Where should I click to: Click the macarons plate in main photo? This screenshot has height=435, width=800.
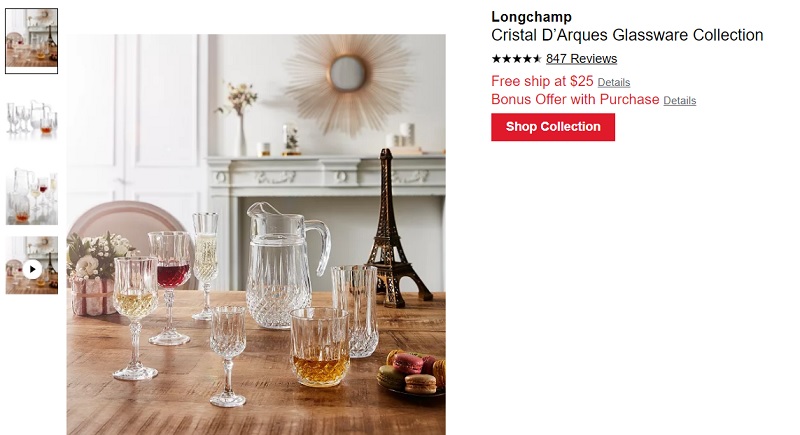411,373
